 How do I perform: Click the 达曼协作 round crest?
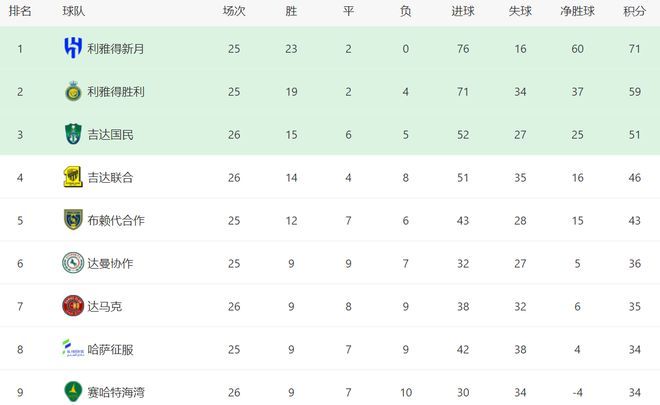(73, 263)
